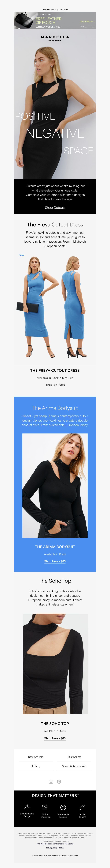Click Shop Now - $85 under Arima Bodysuit
The image size is (110, 868).
tap(55, 561)
